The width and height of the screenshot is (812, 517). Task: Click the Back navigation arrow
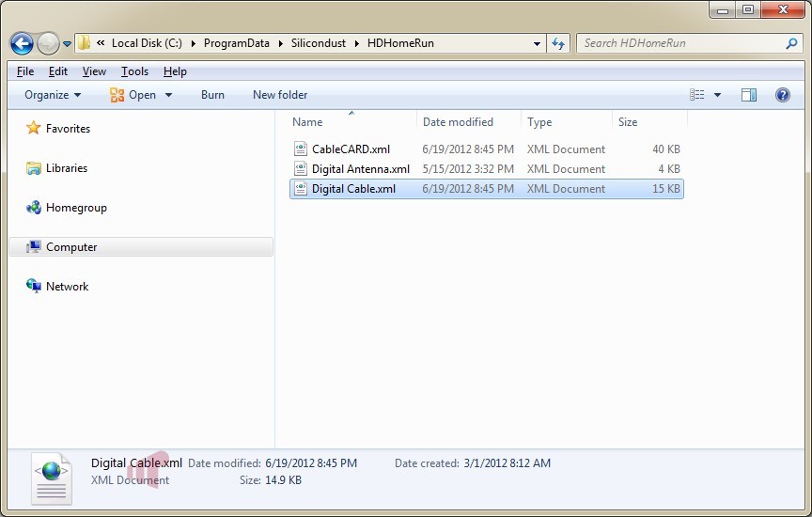coord(22,43)
